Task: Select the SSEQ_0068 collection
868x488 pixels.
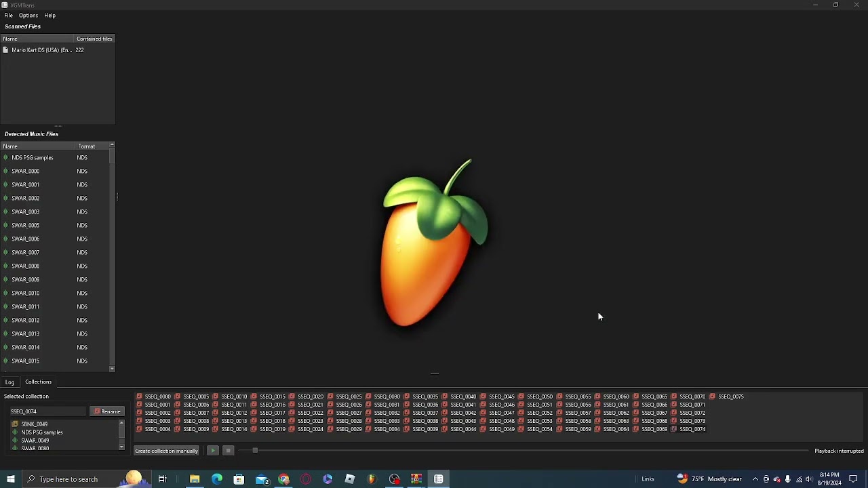Action: click(650, 421)
